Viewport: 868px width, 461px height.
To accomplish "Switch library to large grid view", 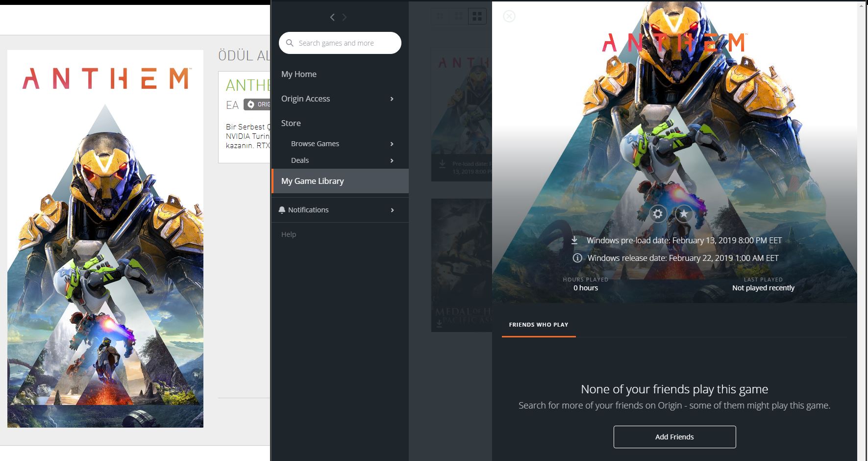I will click(477, 17).
